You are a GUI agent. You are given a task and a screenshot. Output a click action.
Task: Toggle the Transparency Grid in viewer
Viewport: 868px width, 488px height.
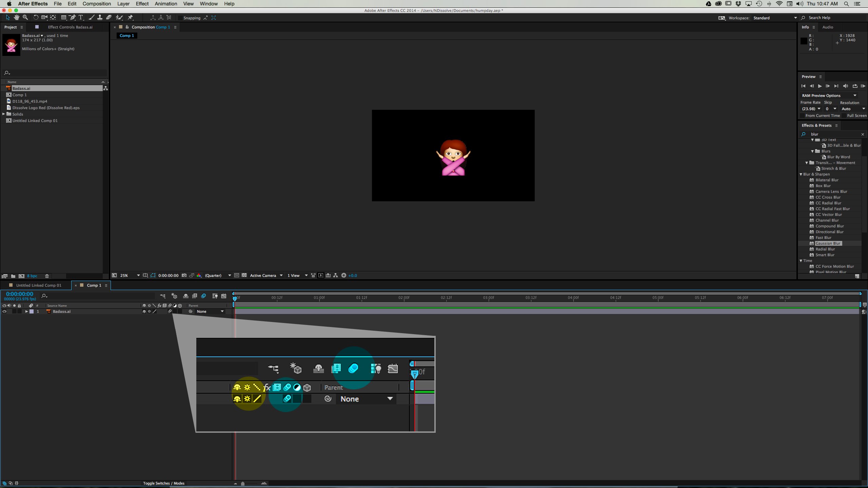click(244, 275)
